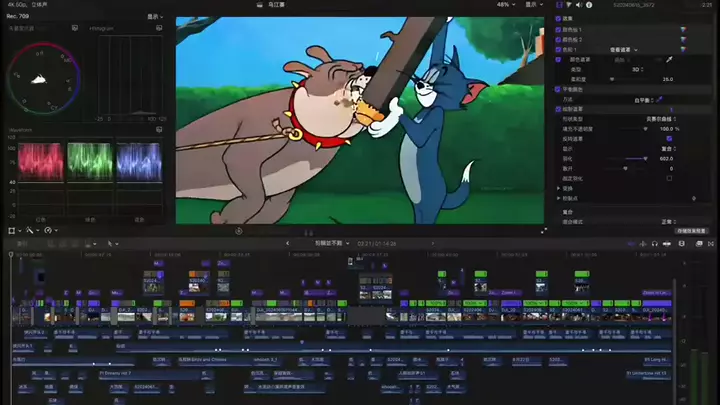The width and height of the screenshot is (720, 405).
Task: Disable the 平衡颜色 effect checkbox
Action: tap(559, 90)
